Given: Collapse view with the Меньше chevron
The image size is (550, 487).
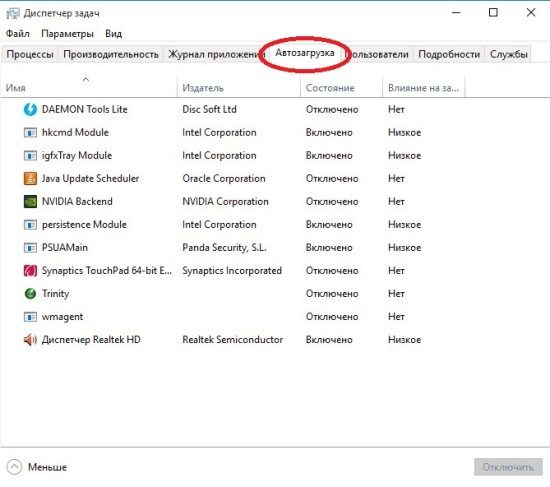Looking at the screenshot, I should 14,467.
